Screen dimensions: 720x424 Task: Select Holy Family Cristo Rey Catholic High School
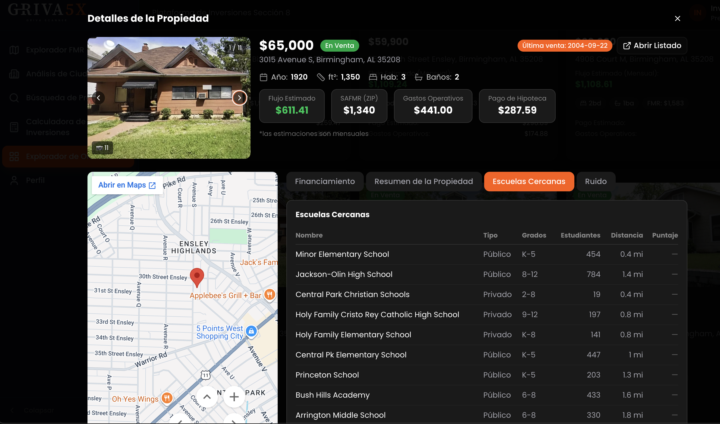click(487, 315)
